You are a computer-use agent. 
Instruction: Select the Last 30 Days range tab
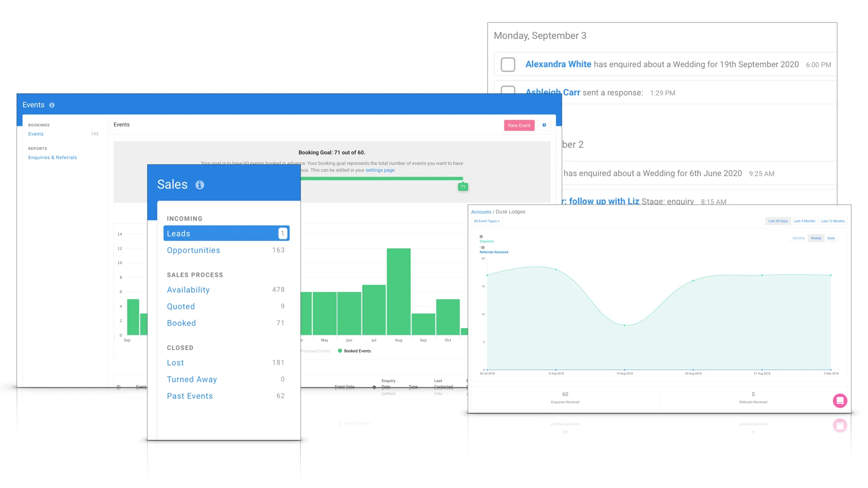coord(778,221)
